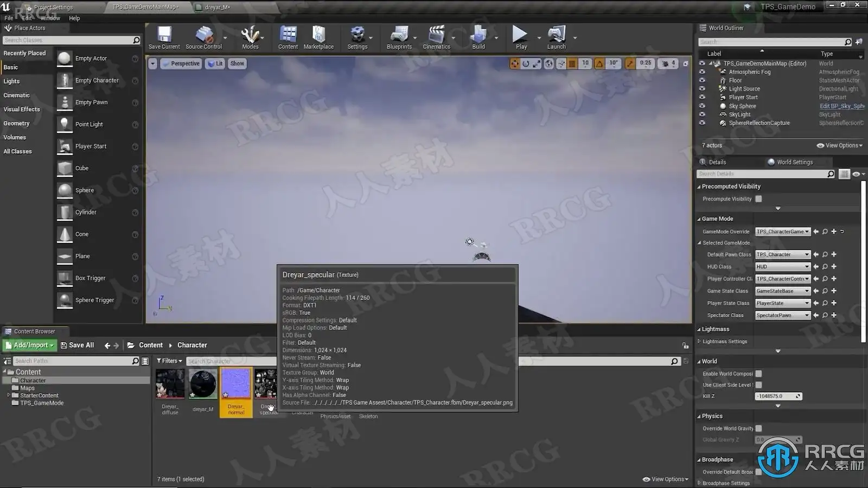Screen dimensions: 868x488
Task: Open the GameMode Override dropdown
Action: pos(783,232)
